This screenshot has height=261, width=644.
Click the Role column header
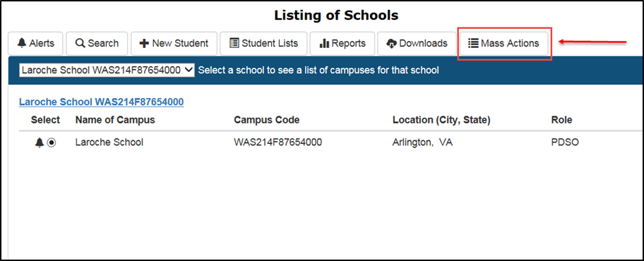pos(561,120)
